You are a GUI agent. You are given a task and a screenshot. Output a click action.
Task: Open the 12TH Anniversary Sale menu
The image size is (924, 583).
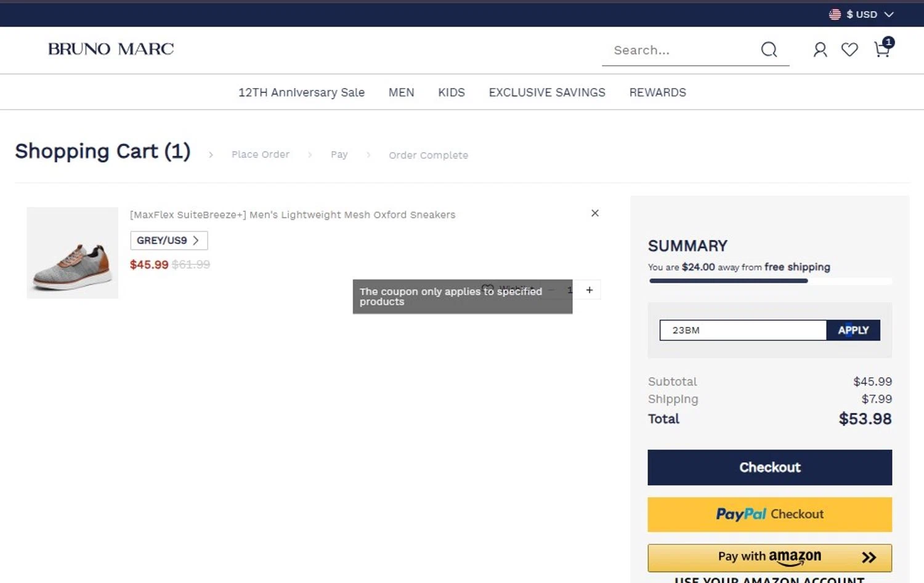click(301, 92)
